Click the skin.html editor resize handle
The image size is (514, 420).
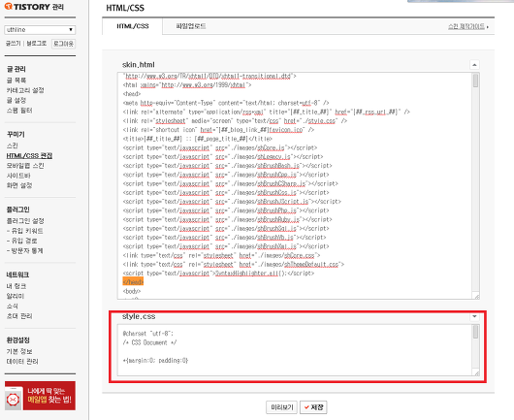pos(476,297)
